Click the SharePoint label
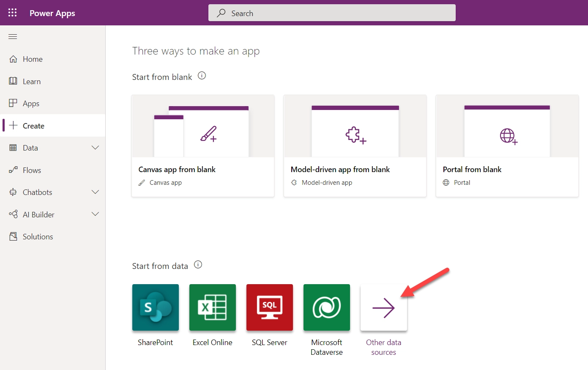 [x=156, y=343]
